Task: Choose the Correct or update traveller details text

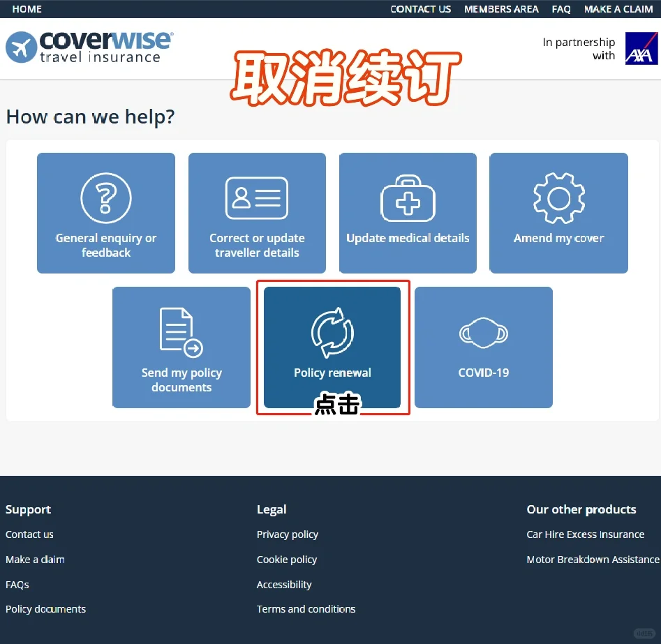Action: [x=257, y=246]
